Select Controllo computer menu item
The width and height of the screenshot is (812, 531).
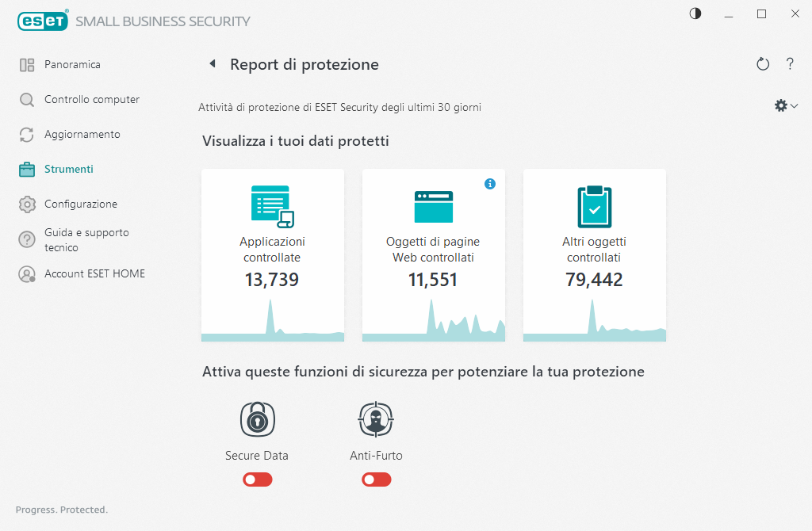pyautogui.click(x=91, y=99)
